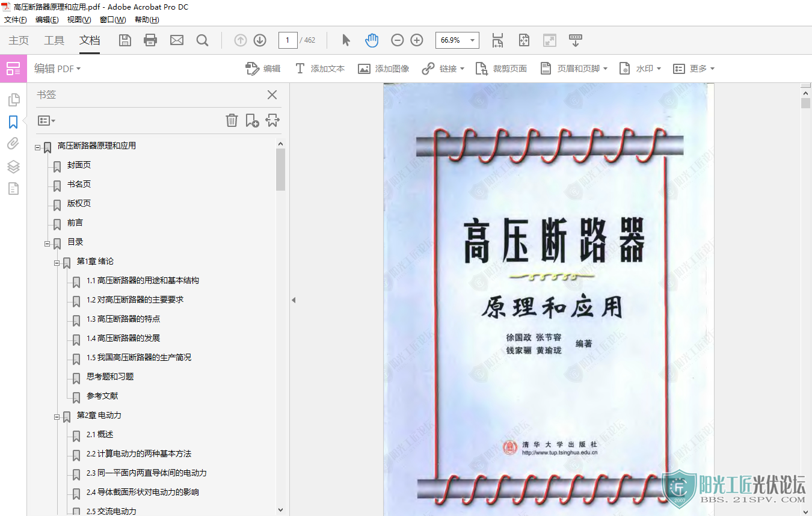Click the Read mode keyboard icon
Screen dimensions: 812x516
pyautogui.click(x=576, y=40)
